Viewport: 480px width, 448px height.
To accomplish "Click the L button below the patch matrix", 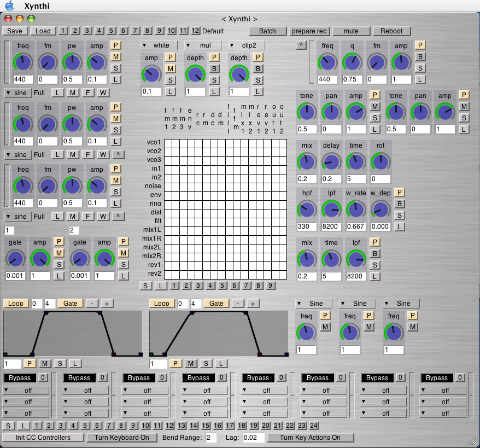I will click(161, 286).
